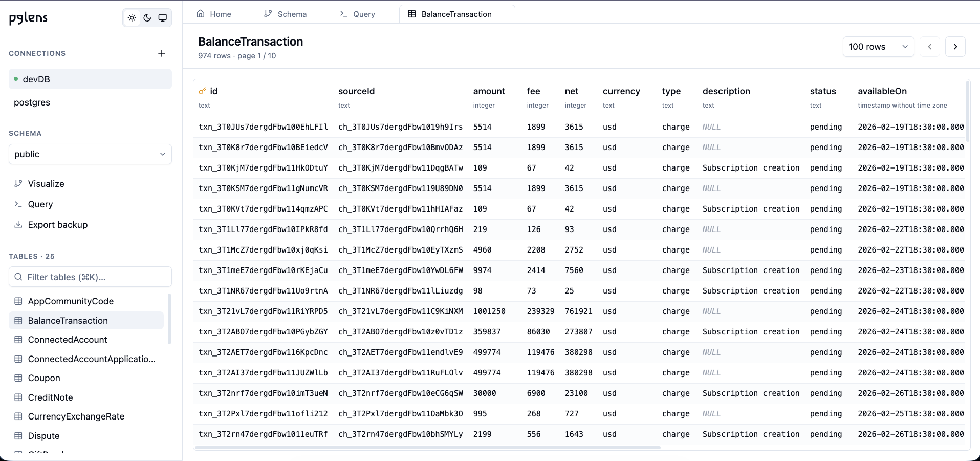
Task: Switch to the Home tab
Action: coord(214,14)
